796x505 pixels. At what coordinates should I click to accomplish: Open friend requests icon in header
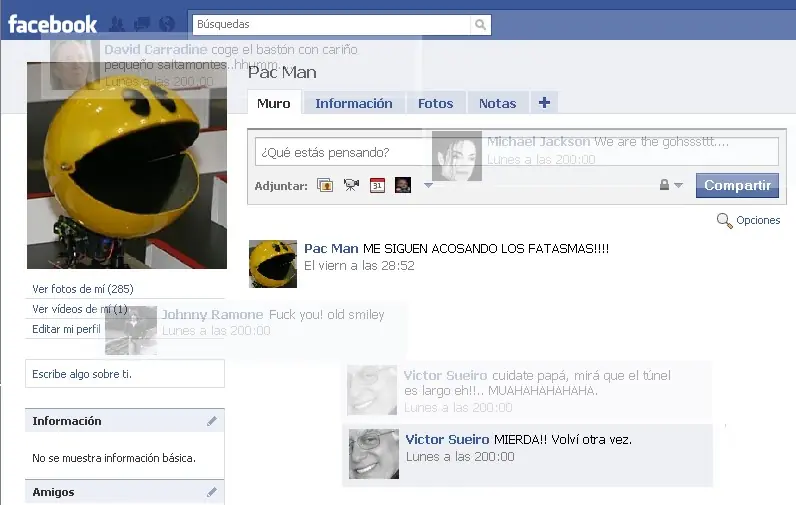coord(117,24)
